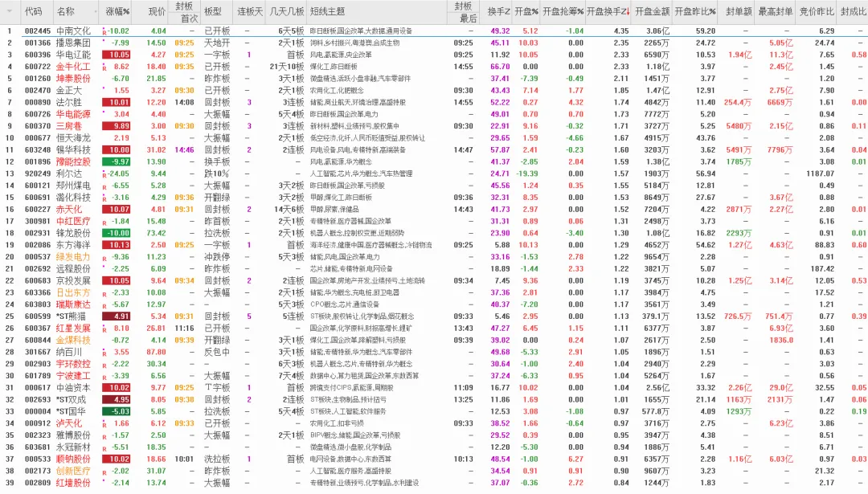Sort by the 封单额 column header
Image resolution: width=868 pixels, height=494 pixels.
(x=739, y=11)
